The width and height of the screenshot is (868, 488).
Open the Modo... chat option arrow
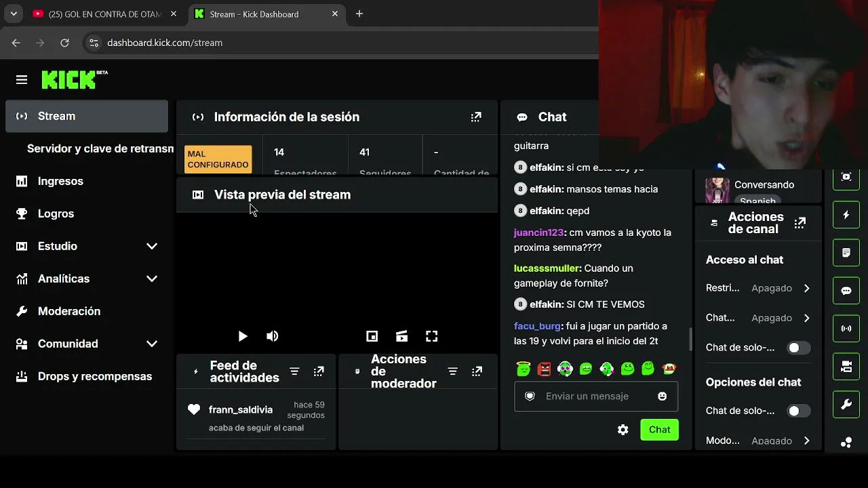coord(806,441)
